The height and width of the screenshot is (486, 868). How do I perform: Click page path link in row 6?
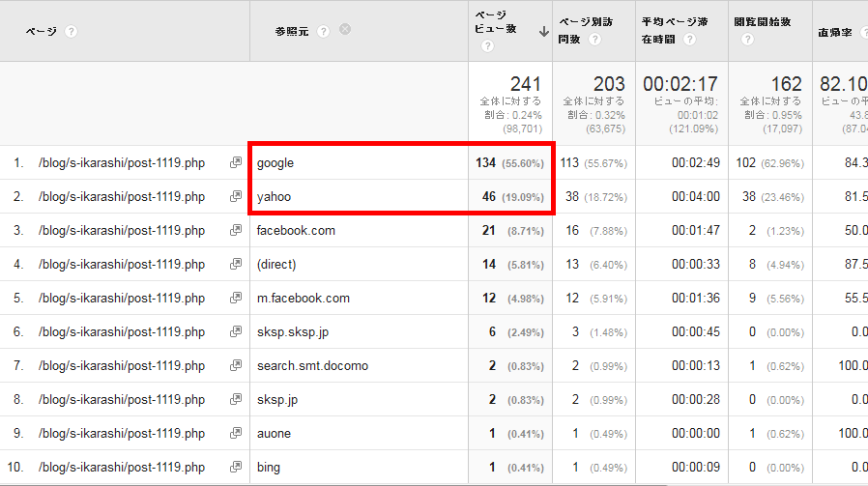pyautogui.click(x=121, y=332)
